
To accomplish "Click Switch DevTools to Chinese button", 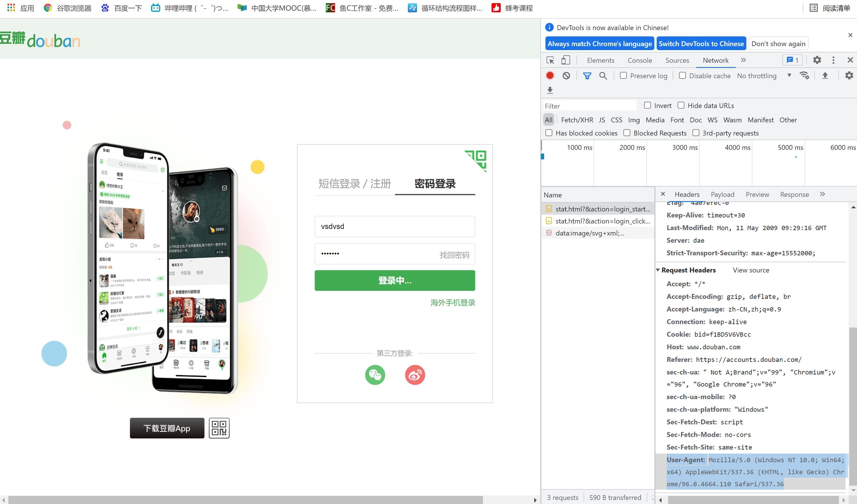I will click(701, 44).
